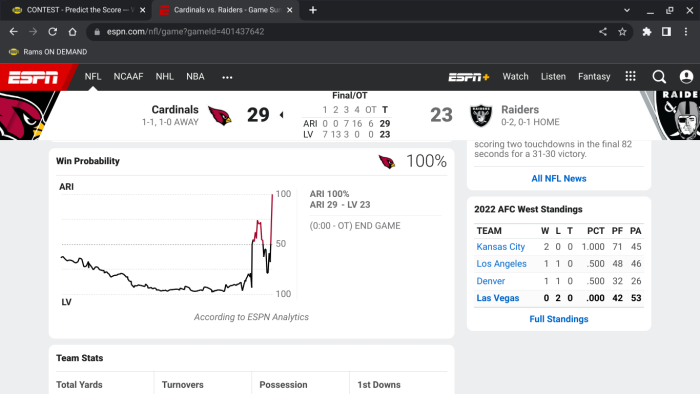Image resolution: width=700 pixels, height=394 pixels.
Task: Share this page from the address bar
Action: 603,32
